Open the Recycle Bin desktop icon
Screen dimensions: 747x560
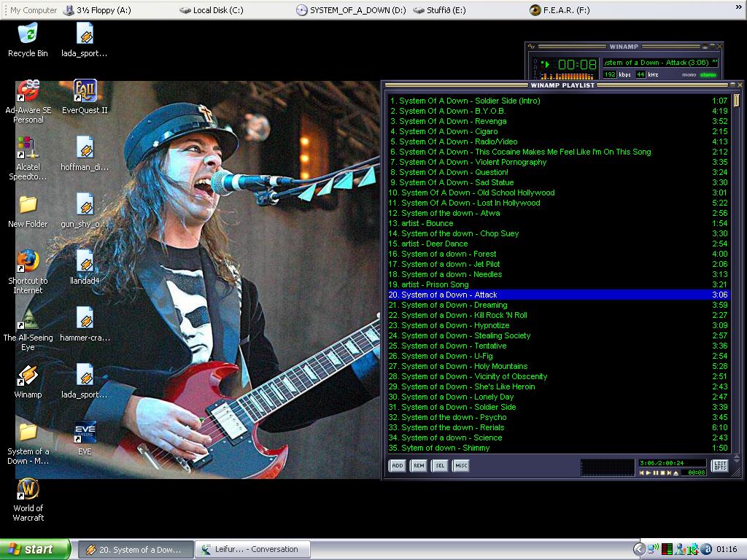click(x=28, y=41)
